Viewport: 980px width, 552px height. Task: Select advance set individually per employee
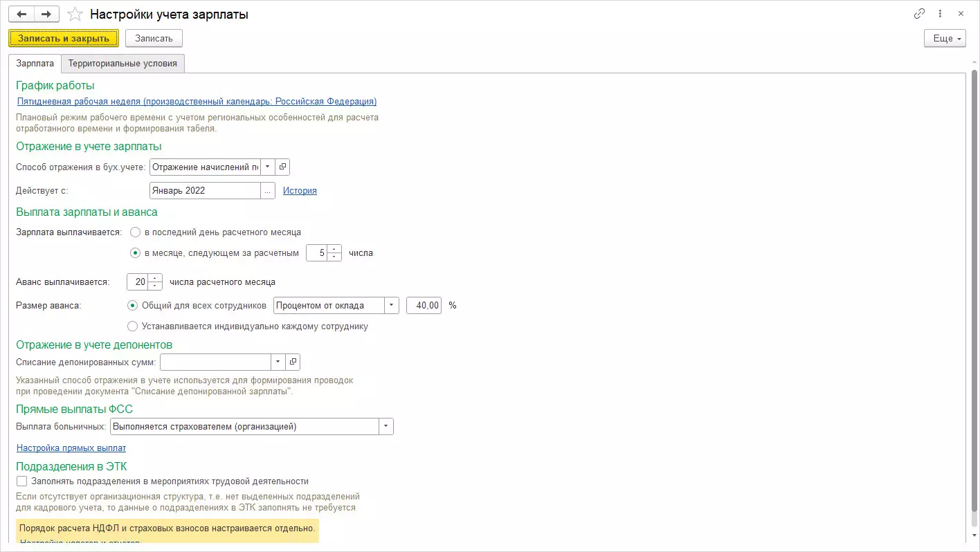pos(133,326)
